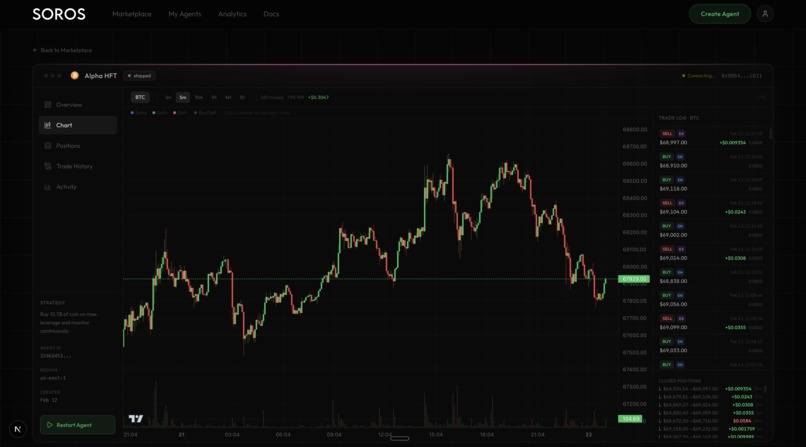This screenshot has width=806, height=447.
Task: Click the SELL badge on the $69,104.00 trade
Action: [x=667, y=203]
